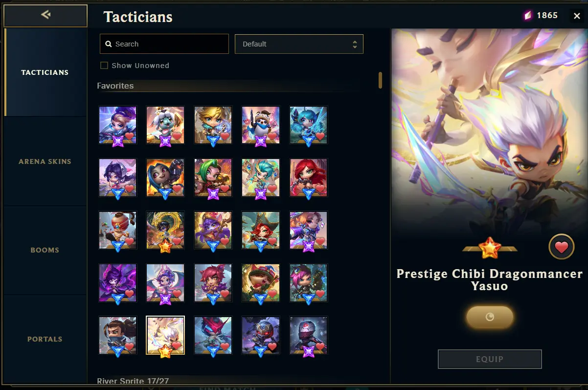Screen dimensions: 588x390
Task: Toggle favorite heart in preview panel
Action: [561, 247]
